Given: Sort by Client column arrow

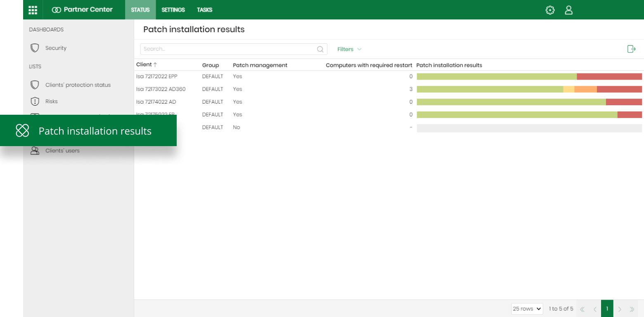Looking at the screenshot, I should pos(155,65).
